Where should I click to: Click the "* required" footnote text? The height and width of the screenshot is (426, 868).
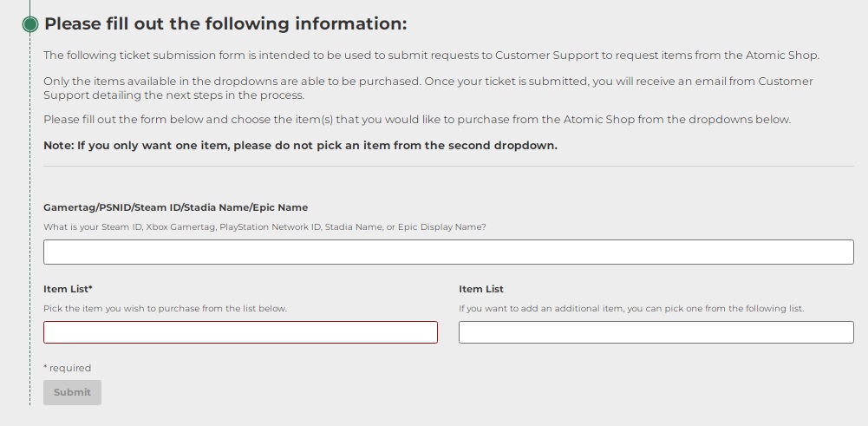coord(67,368)
